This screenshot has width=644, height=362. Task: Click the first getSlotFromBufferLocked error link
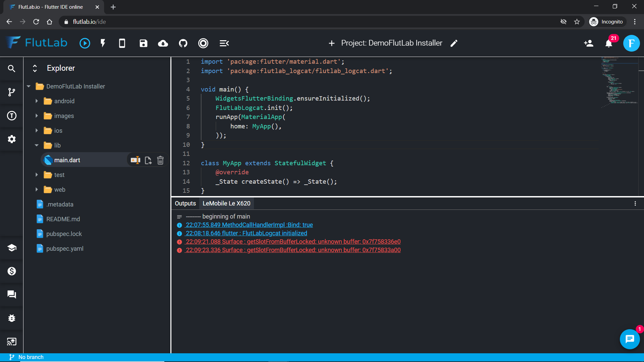coord(293,242)
